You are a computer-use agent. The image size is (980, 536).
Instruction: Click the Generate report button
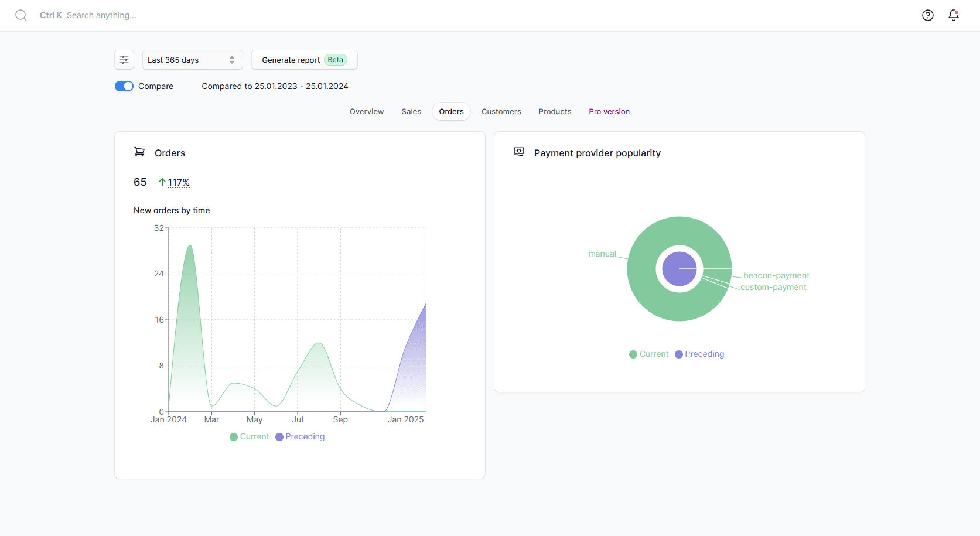click(291, 60)
